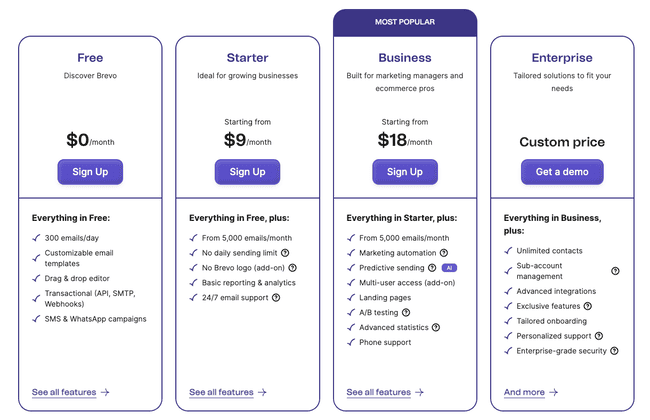
Task: Show Personalized support info icon
Action: [x=600, y=336]
